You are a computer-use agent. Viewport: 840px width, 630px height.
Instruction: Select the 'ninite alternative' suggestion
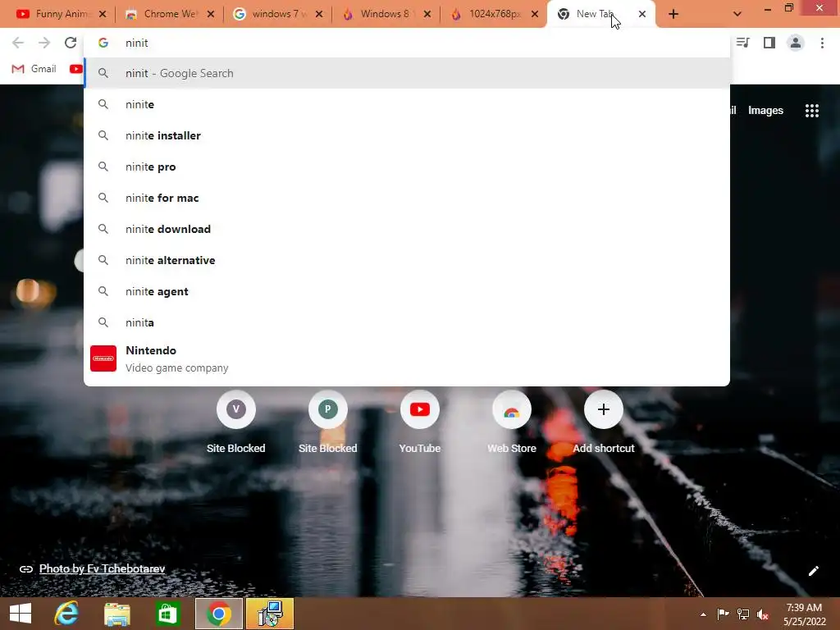407,260
